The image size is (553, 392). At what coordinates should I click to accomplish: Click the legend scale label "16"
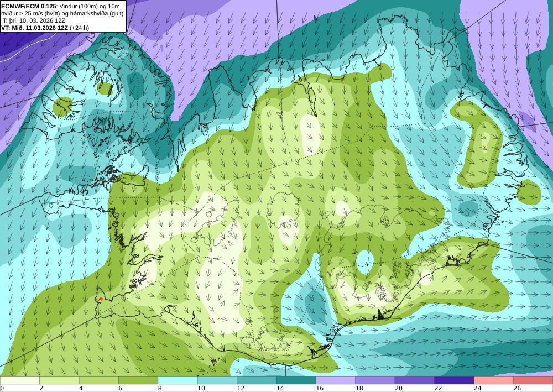tap(320, 388)
